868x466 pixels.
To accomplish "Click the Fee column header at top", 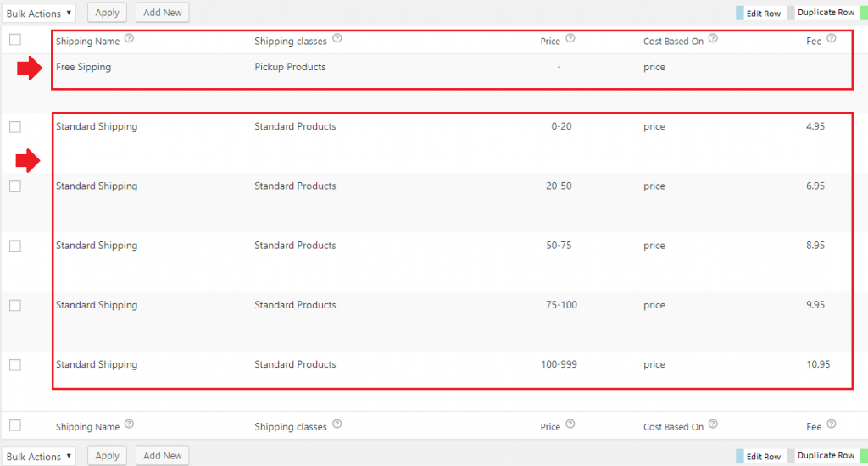I will tap(814, 41).
